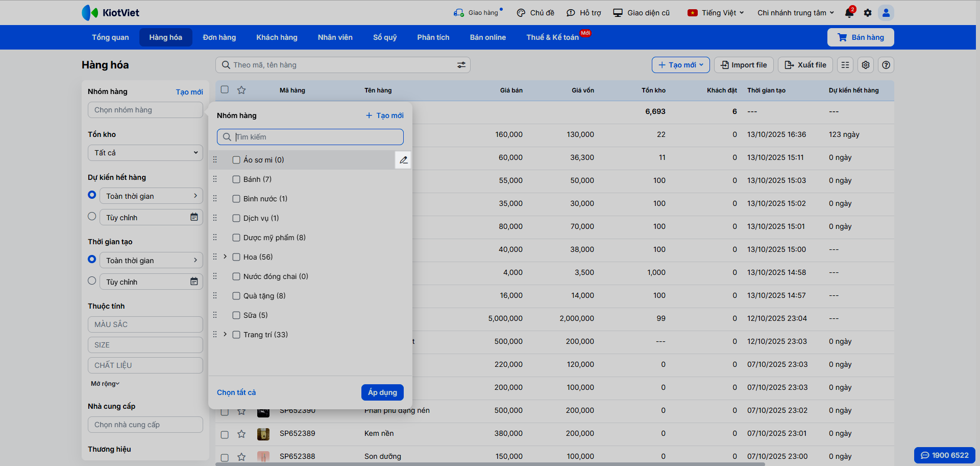Click edit pencil for Áo sơ mi group
Image resolution: width=980 pixels, height=466 pixels.
(x=403, y=160)
